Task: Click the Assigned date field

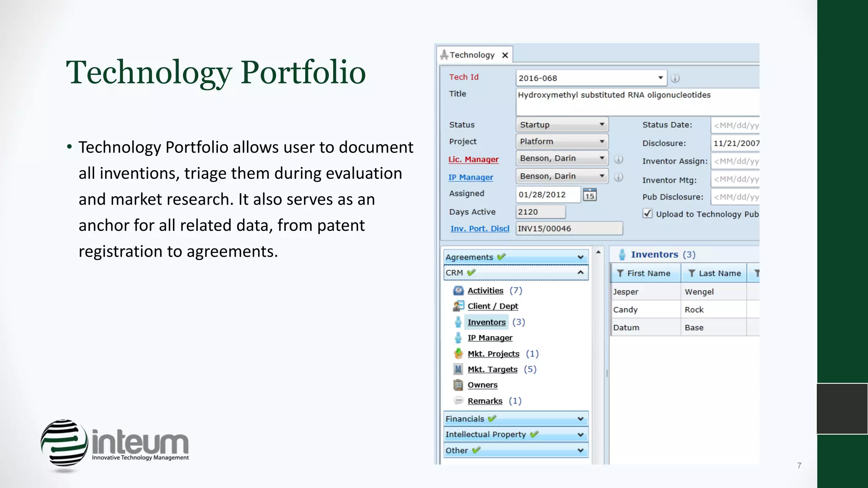Action: [548, 194]
